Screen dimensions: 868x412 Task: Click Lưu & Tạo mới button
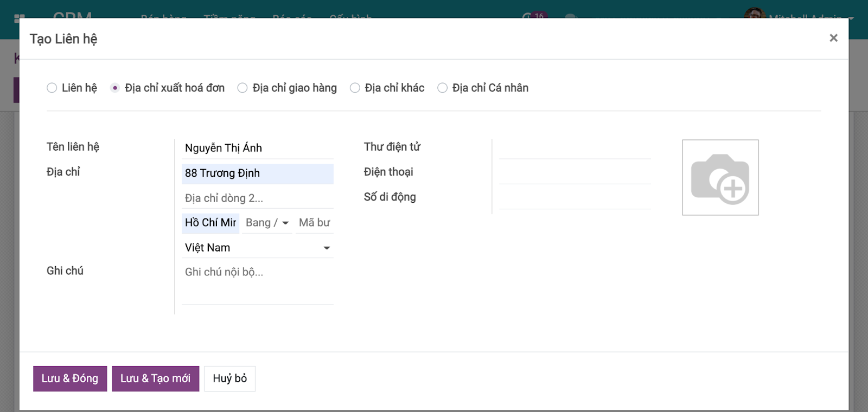point(156,378)
